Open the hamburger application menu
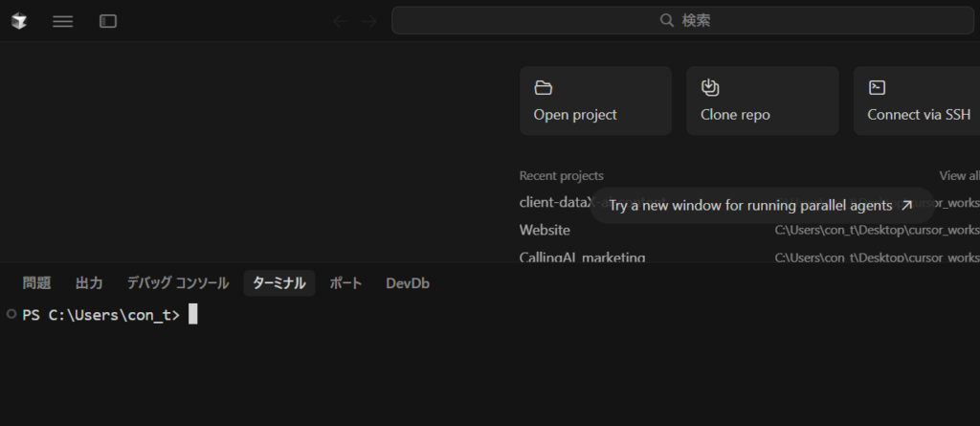The height and width of the screenshot is (426, 980). 63,21
